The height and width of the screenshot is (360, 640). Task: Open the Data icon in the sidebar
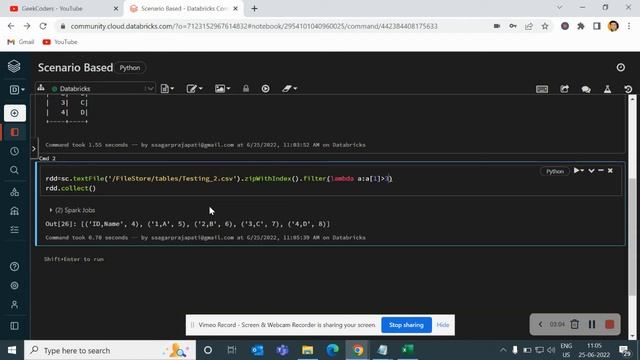coord(14,192)
